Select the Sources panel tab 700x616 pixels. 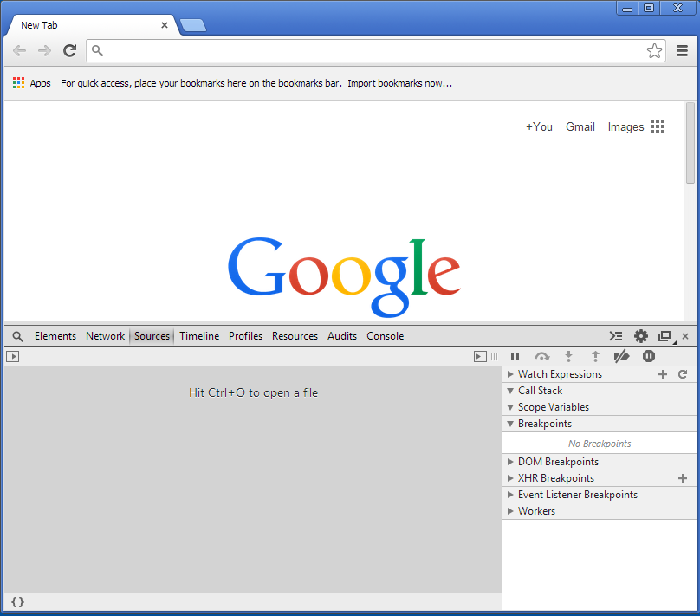(x=152, y=336)
